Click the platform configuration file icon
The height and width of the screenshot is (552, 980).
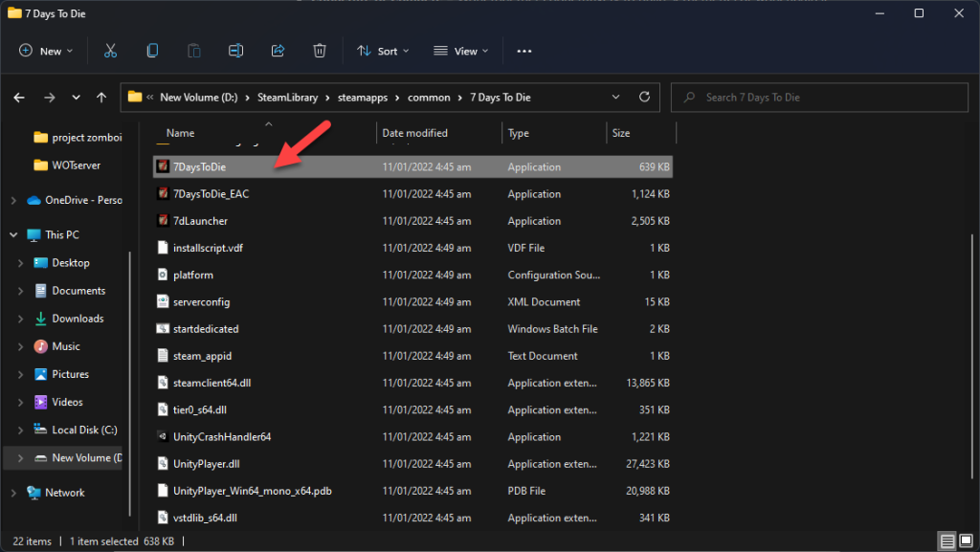point(163,275)
